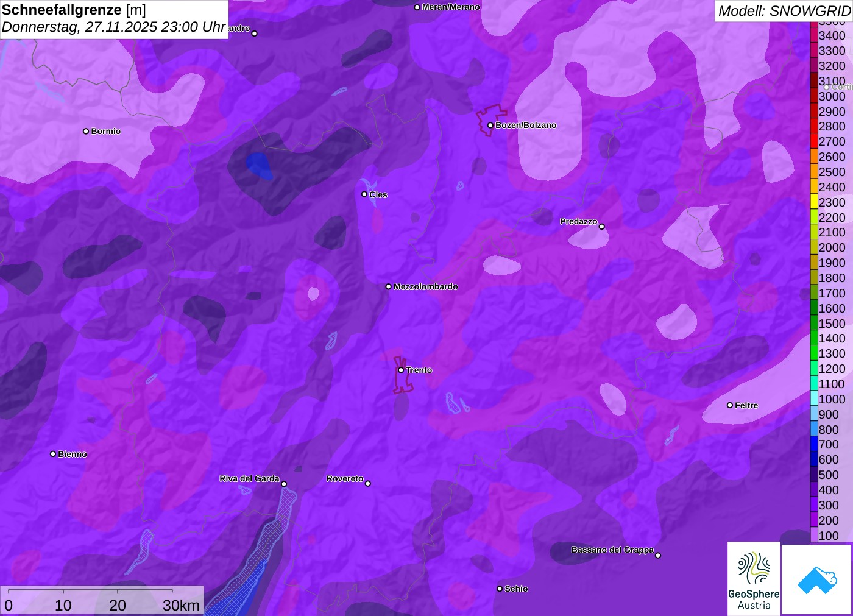Open the GeoSphere Austria logo
This screenshot has height=616, width=853.
click(x=754, y=579)
